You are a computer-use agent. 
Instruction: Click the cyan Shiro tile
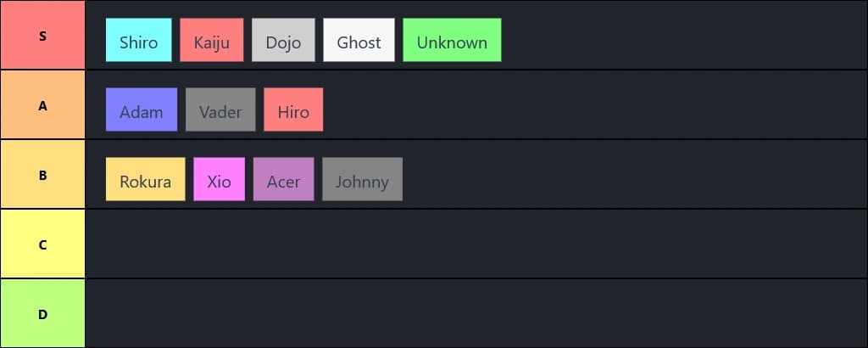point(138,41)
